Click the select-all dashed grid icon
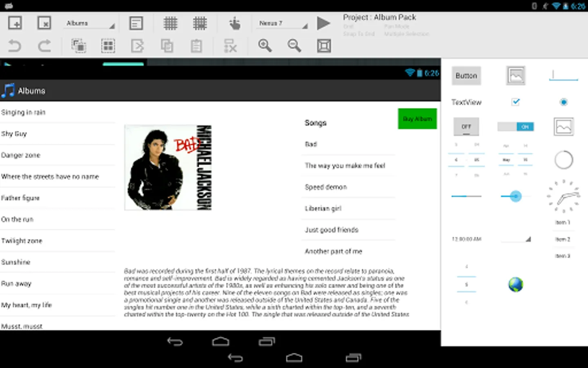588x368 pixels. [x=108, y=45]
